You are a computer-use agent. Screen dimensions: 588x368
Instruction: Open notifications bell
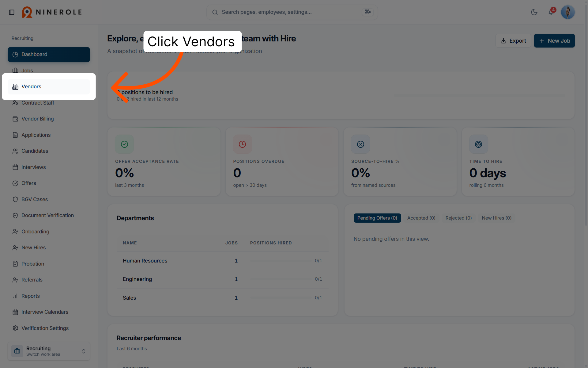[551, 12]
